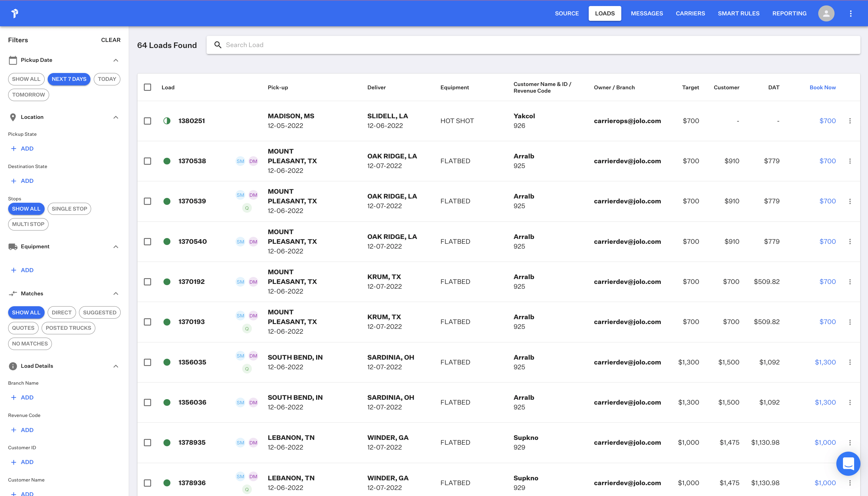This screenshot has height=496, width=868.
Task: Select all loads with header checkbox
Action: coord(147,87)
